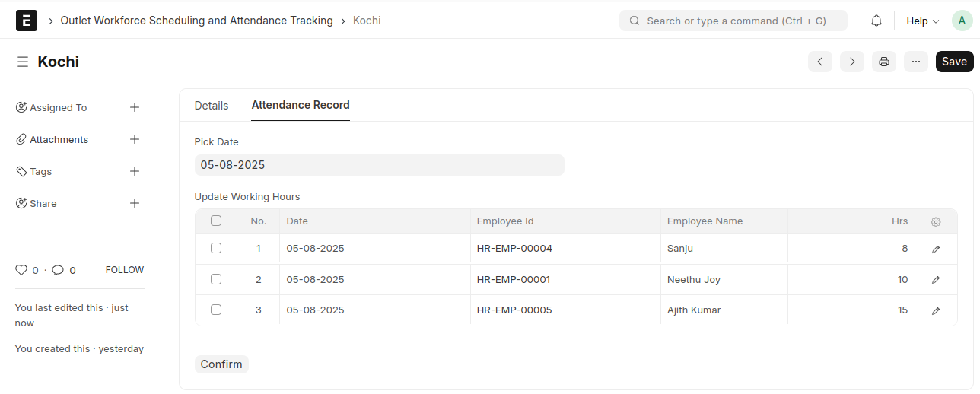
Task: Open the three-dot more actions menu
Action: point(916,62)
